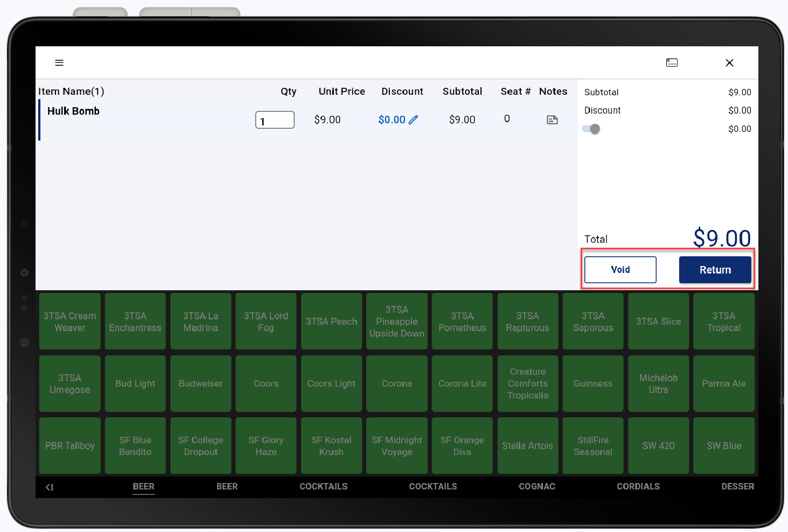Add Stella Artois to the order
This screenshot has width=788, height=532.
527,445
